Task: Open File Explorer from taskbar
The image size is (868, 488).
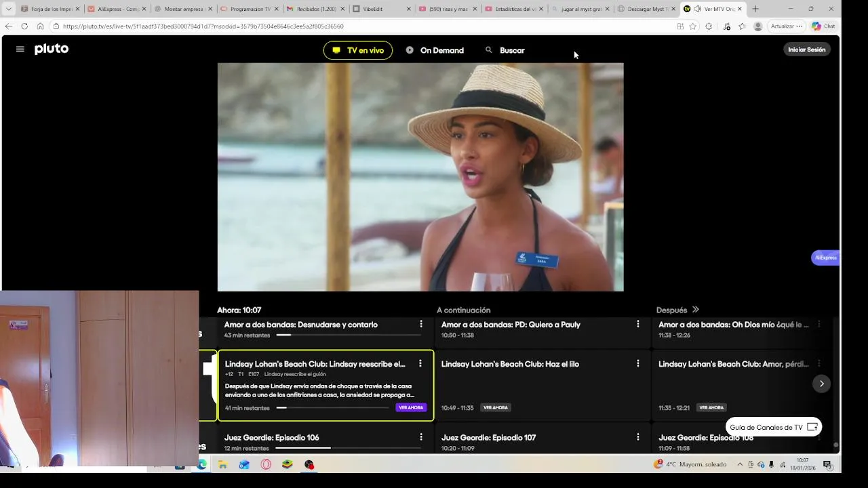Action: (222, 464)
